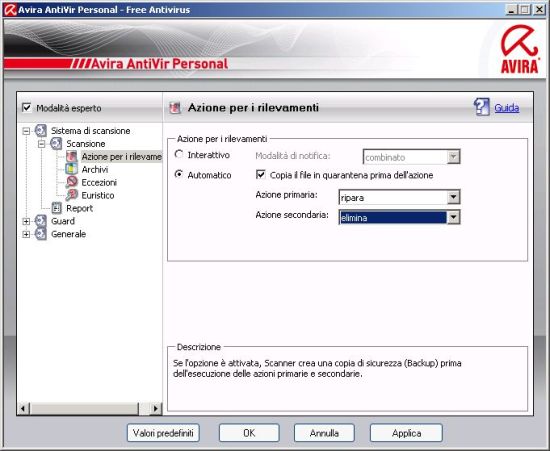Select the Interattivo radio button
The width and height of the screenshot is (550, 451).
[x=179, y=155]
